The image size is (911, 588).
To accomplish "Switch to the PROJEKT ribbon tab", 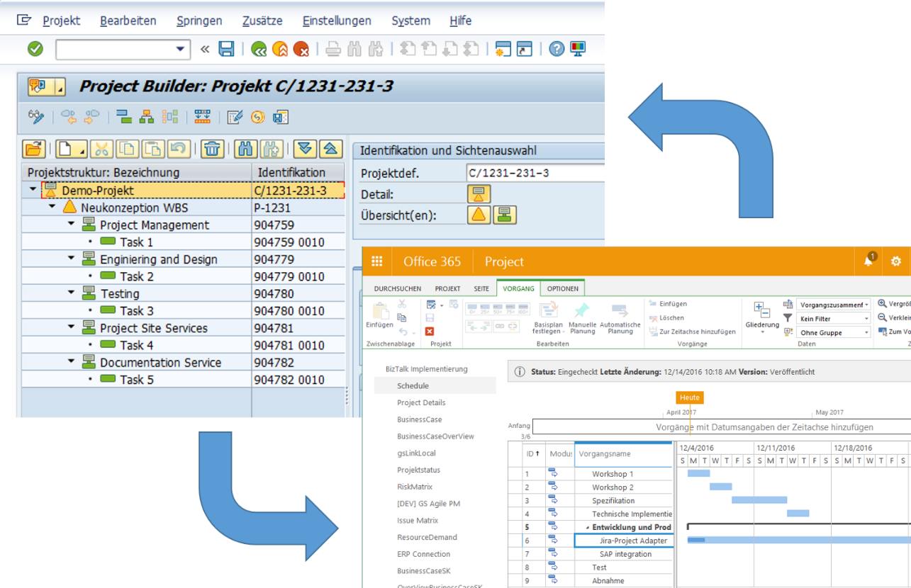I will coord(447,288).
